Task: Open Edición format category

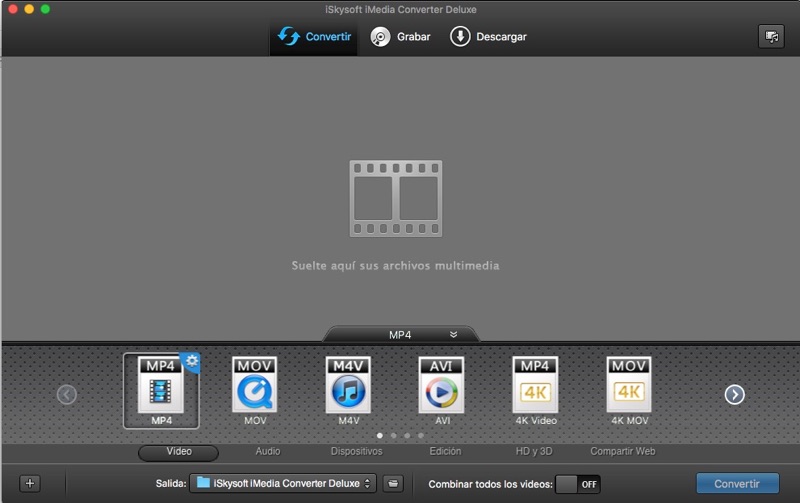Action: click(x=445, y=451)
